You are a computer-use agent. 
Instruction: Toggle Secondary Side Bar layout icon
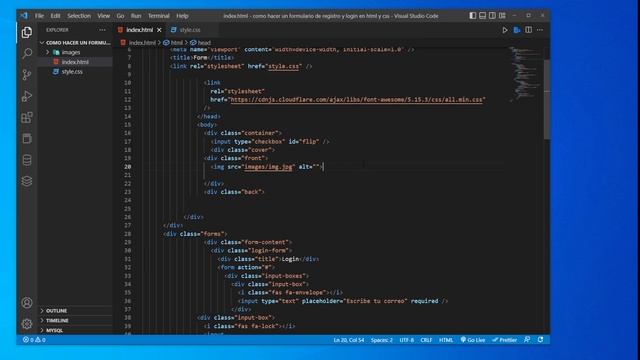point(492,16)
